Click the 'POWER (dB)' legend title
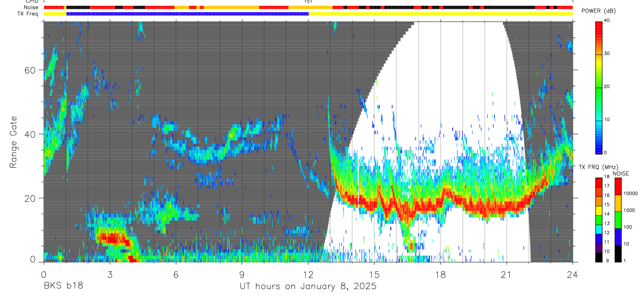This screenshot has height=297, width=644. coord(598,11)
